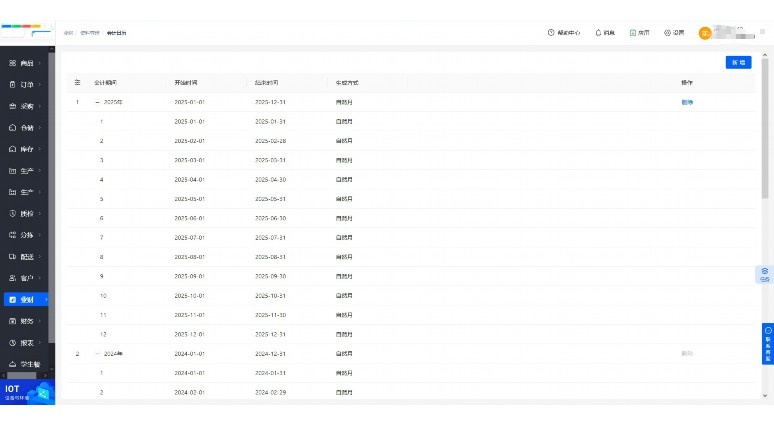Click the second breadcrumb link
774x425 pixels.
pyautogui.click(x=90, y=33)
